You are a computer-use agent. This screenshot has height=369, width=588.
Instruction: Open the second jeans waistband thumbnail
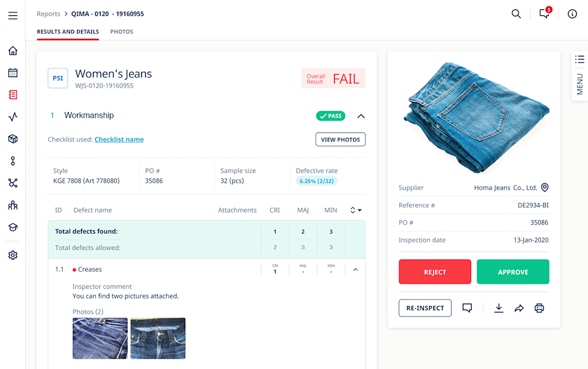[158, 338]
